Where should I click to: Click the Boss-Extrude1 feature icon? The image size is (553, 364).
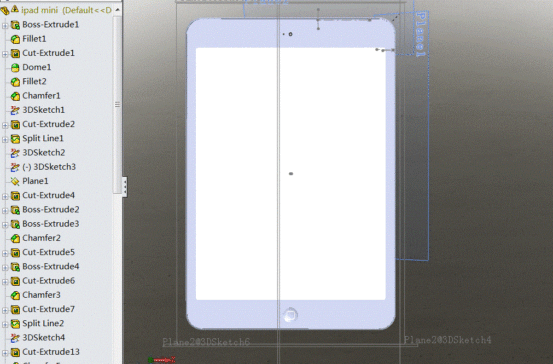coord(15,25)
